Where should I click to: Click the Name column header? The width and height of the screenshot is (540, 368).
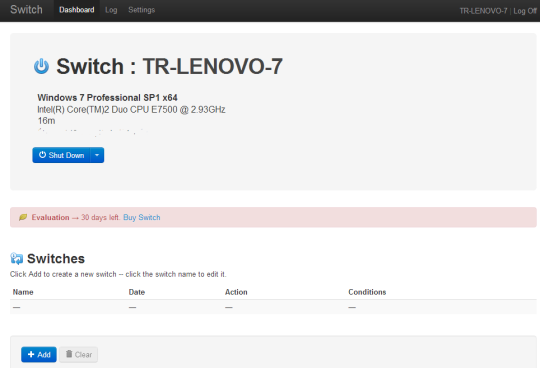click(x=23, y=292)
